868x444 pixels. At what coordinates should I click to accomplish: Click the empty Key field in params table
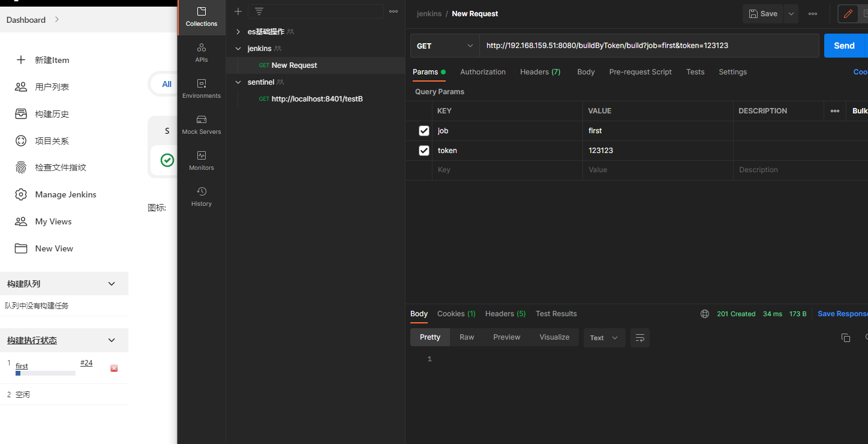[507, 170]
